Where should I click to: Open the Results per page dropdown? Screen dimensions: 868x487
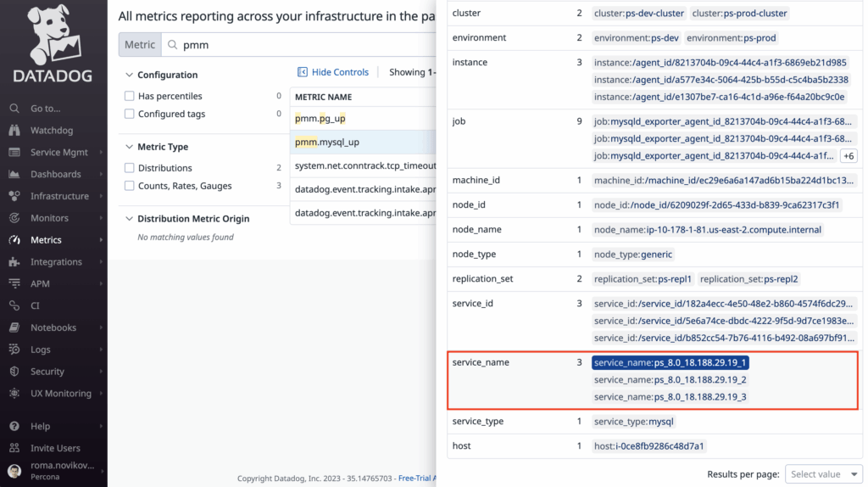[823, 474]
